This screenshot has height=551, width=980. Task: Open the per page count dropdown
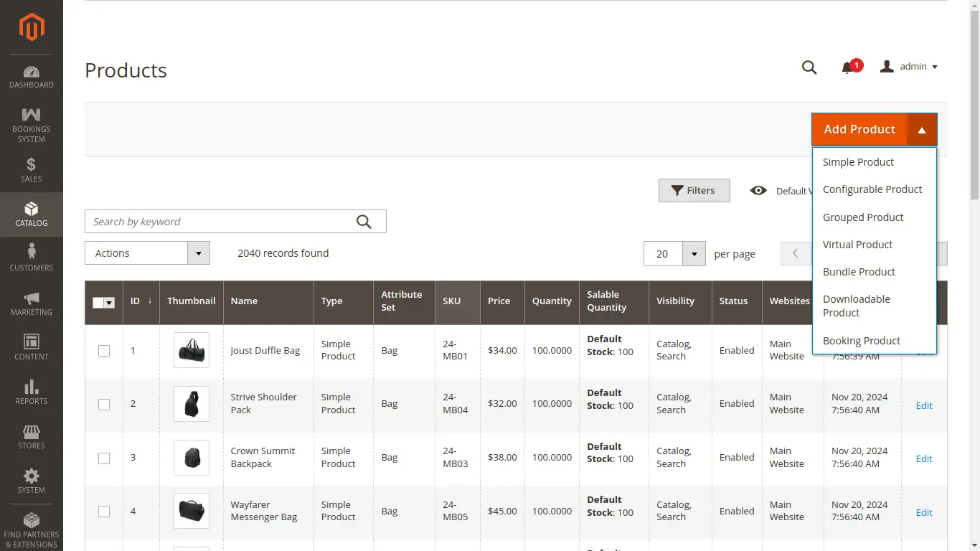click(x=694, y=254)
